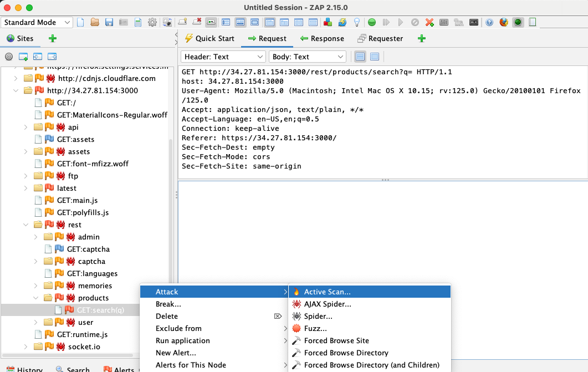588x372 pixels.
Task: Expand the api folder in Sites tree
Action: tap(26, 127)
